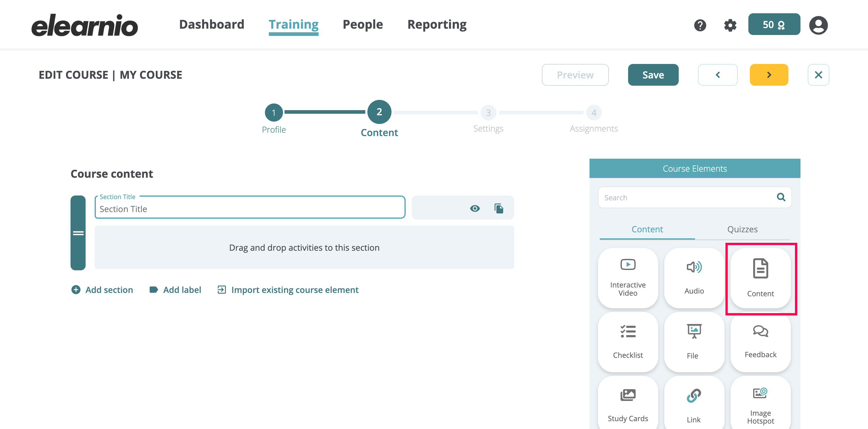868x429 pixels.
Task: Select step 3 Settings in stepper
Action: click(488, 112)
